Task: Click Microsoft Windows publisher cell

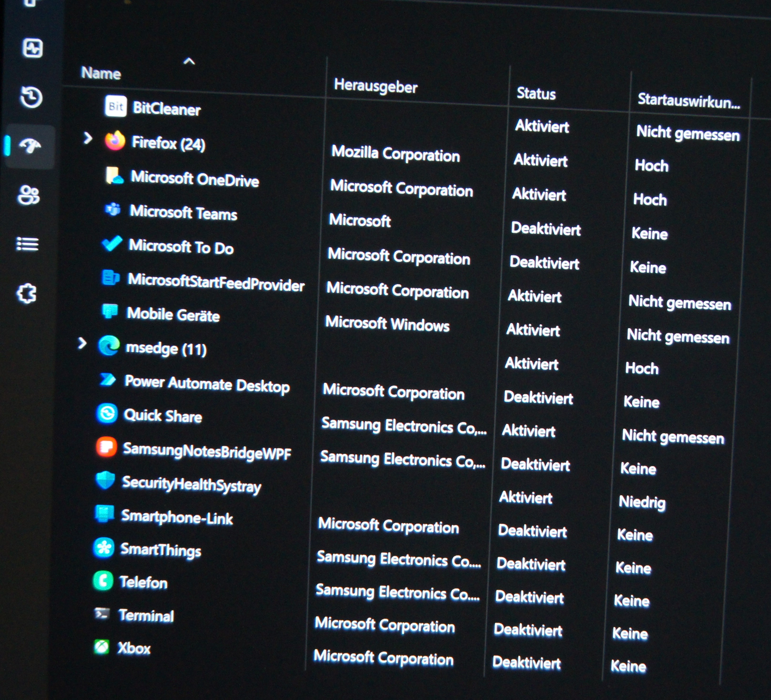Action: click(x=387, y=324)
